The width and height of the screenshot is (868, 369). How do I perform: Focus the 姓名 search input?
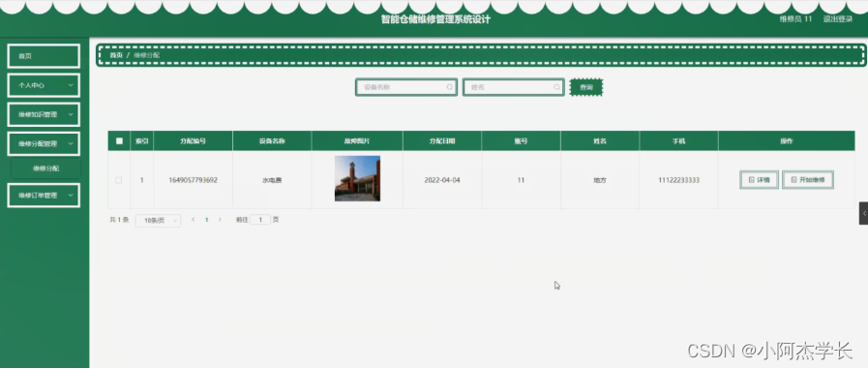point(513,87)
